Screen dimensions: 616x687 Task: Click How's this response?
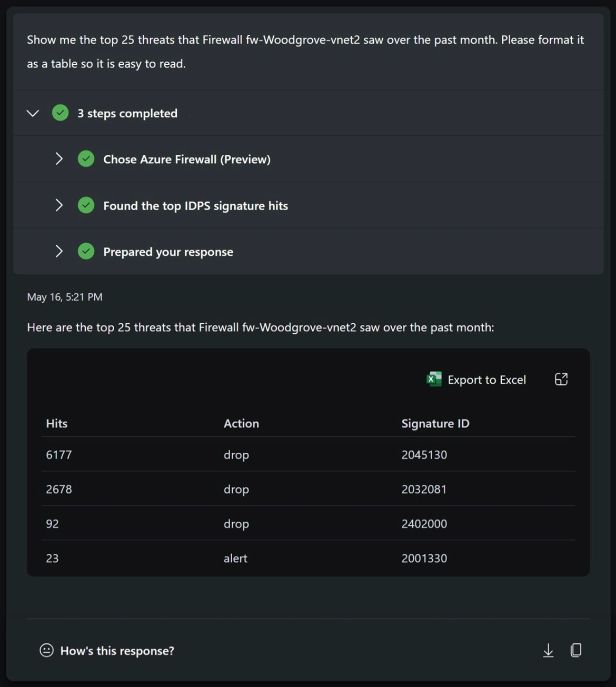click(x=117, y=651)
